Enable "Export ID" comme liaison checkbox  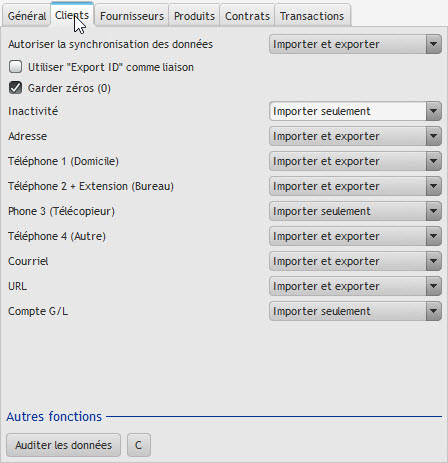tap(16, 67)
